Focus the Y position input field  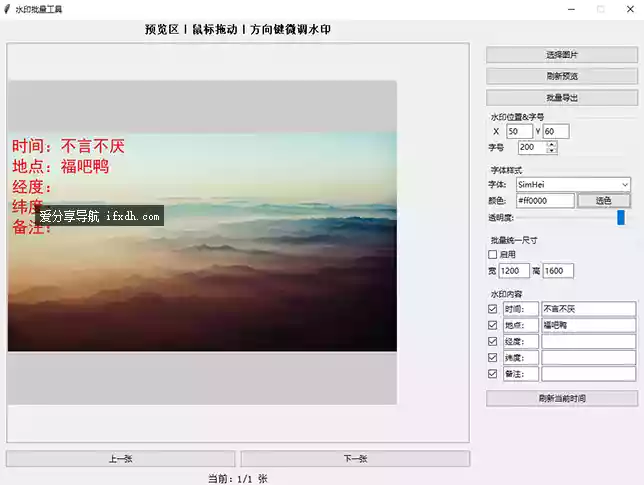[x=556, y=131]
